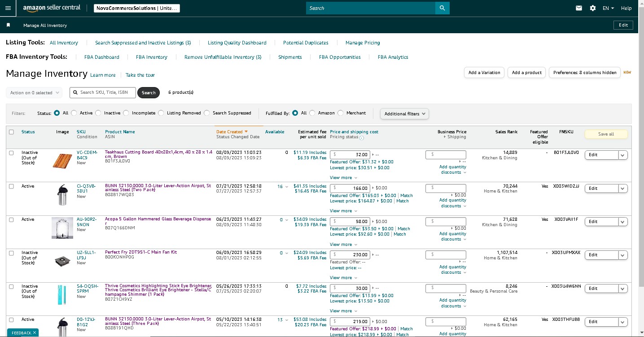
Task: Close the Feedback tab with the X
Action: click(x=35, y=333)
